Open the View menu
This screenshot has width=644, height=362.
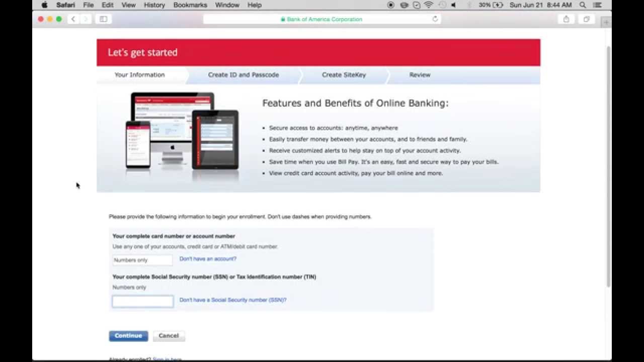click(x=129, y=5)
